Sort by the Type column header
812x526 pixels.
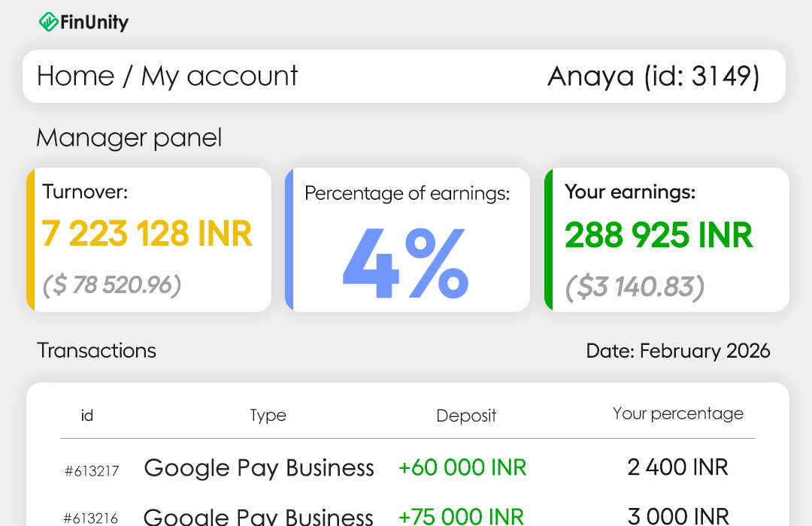click(268, 416)
